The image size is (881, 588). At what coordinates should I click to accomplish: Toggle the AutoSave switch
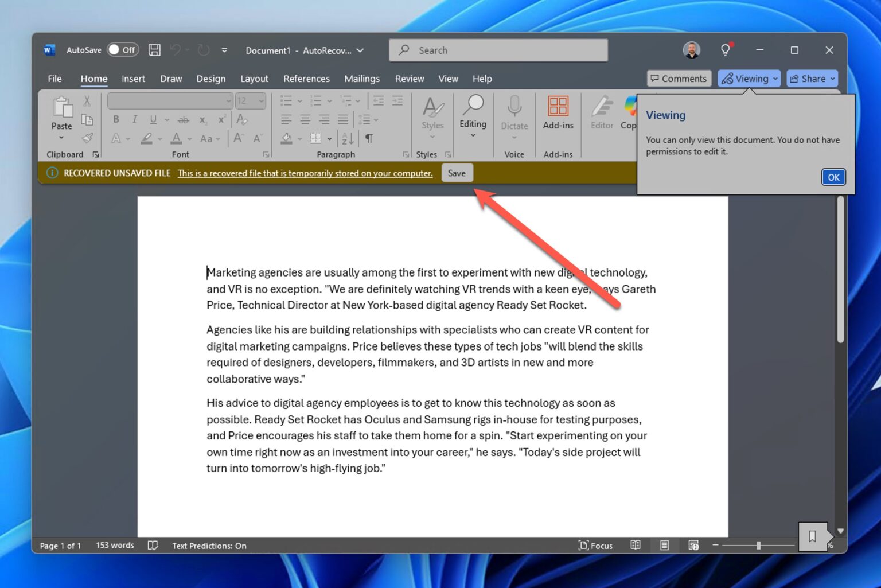pyautogui.click(x=122, y=50)
